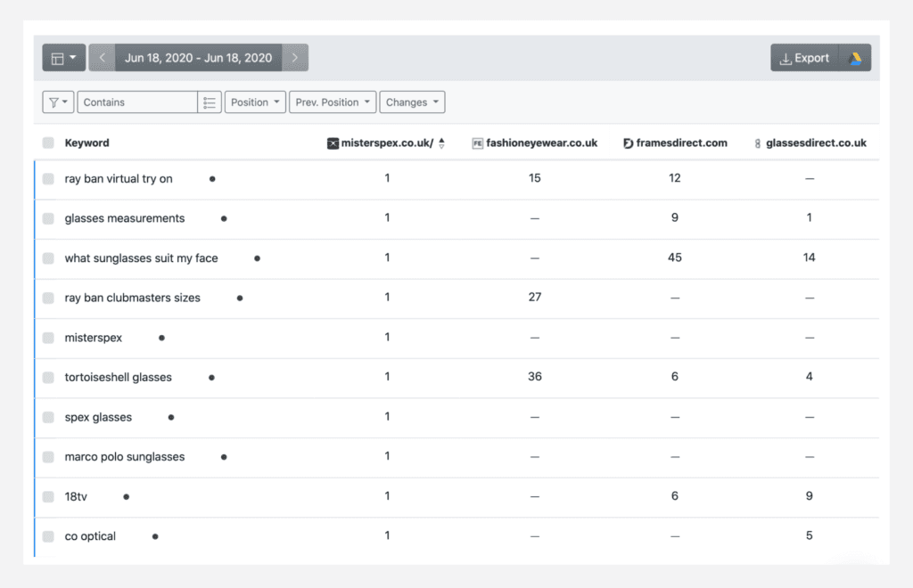913x588 pixels.
Task: Check 'what sunglasses suit my face' checkbox
Action: pos(48,258)
